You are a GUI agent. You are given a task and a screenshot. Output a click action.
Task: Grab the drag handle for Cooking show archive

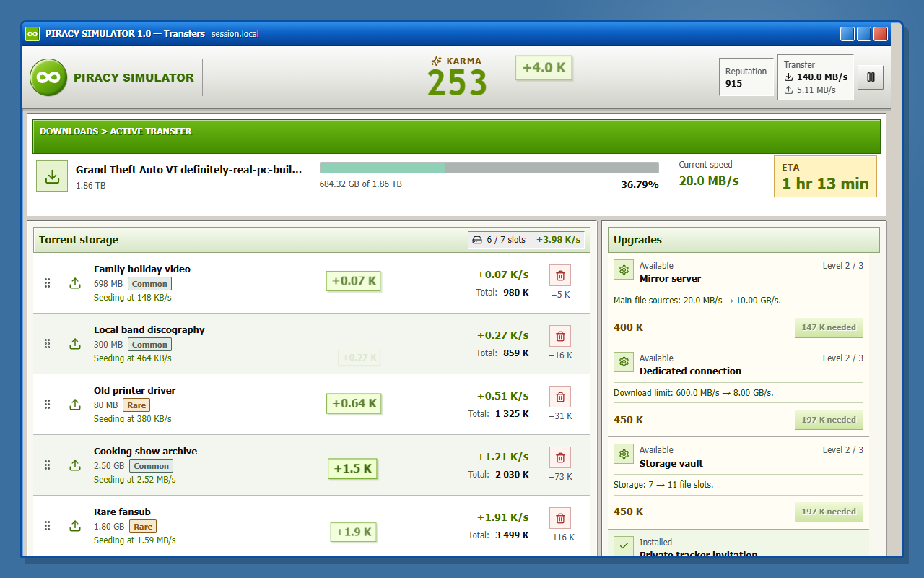48,465
